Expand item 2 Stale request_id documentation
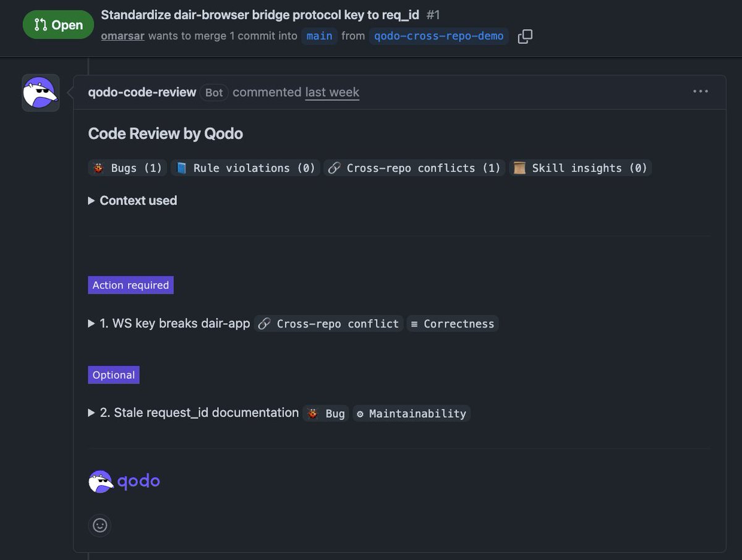742x560 pixels. coord(194,413)
